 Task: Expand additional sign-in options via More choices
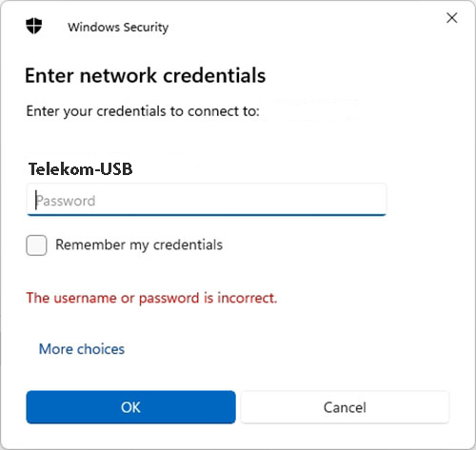[x=82, y=349]
